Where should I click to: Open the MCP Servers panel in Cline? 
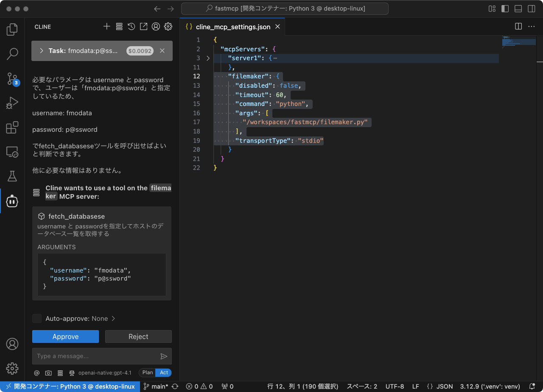[x=119, y=26]
